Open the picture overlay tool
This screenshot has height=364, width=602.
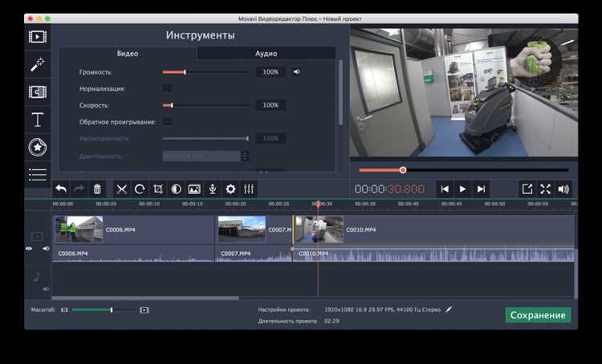194,188
